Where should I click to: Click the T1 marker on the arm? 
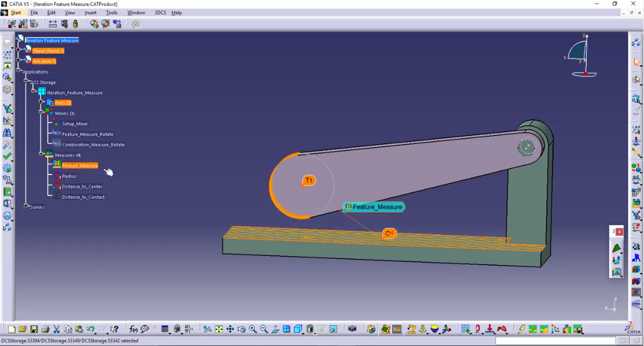click(309, 180)
